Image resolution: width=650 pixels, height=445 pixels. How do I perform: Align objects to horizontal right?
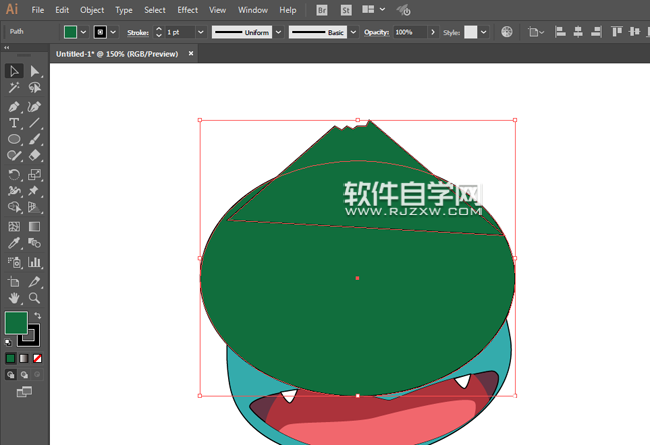point(596,32)
